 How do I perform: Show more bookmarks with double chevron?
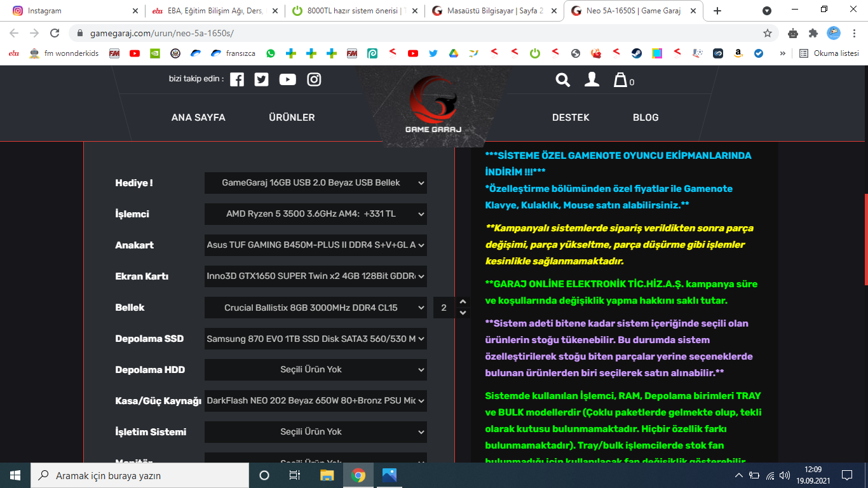click(x=782, y=53)
